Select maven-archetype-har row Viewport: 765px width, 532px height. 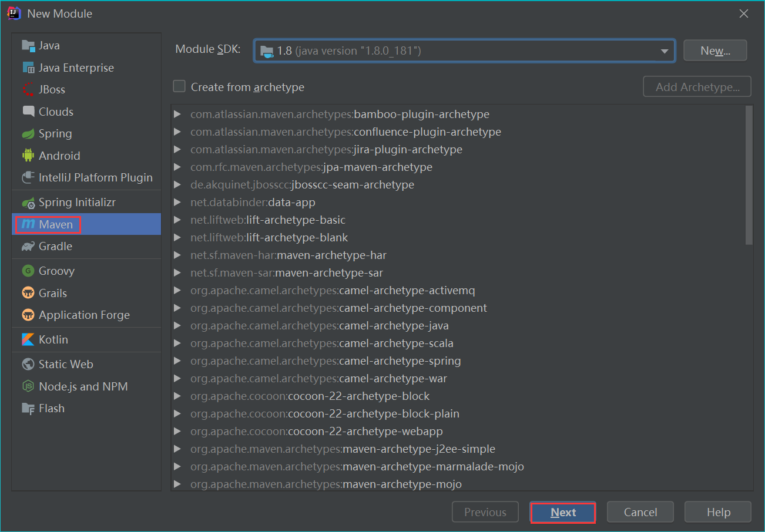458,255
